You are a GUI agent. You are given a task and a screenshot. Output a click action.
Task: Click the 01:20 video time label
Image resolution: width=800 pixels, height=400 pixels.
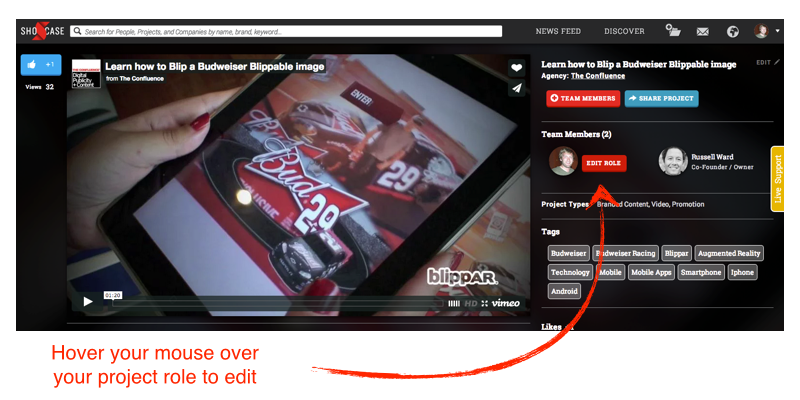point(112,295)
